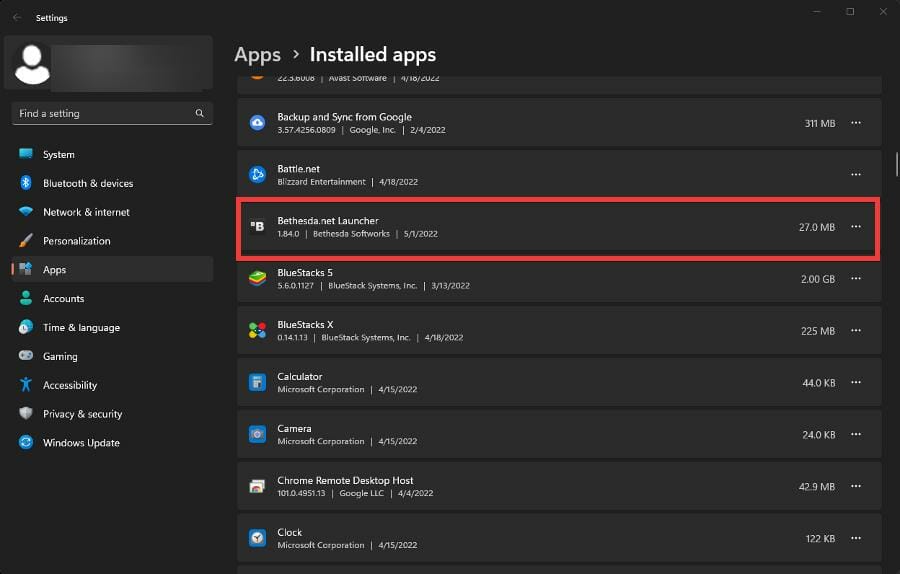The width and height of the screenshot is (900, 574).
Task: Open more options for Bethesda.net Launcher
Action: [855, 227]
